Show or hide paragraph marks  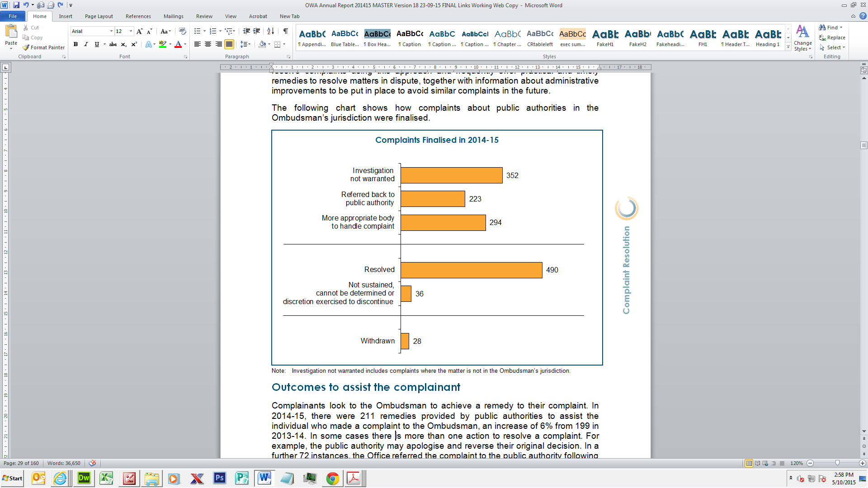(x=286, y=31)
